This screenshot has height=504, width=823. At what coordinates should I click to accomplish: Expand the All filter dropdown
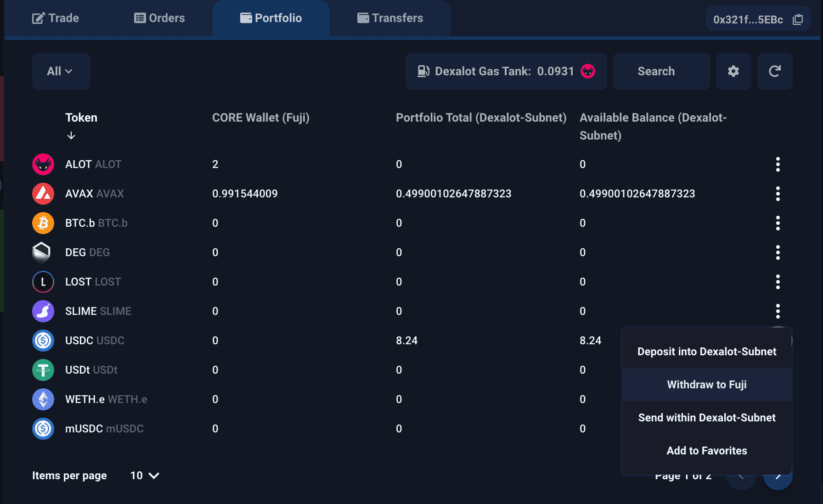(61, 71)
